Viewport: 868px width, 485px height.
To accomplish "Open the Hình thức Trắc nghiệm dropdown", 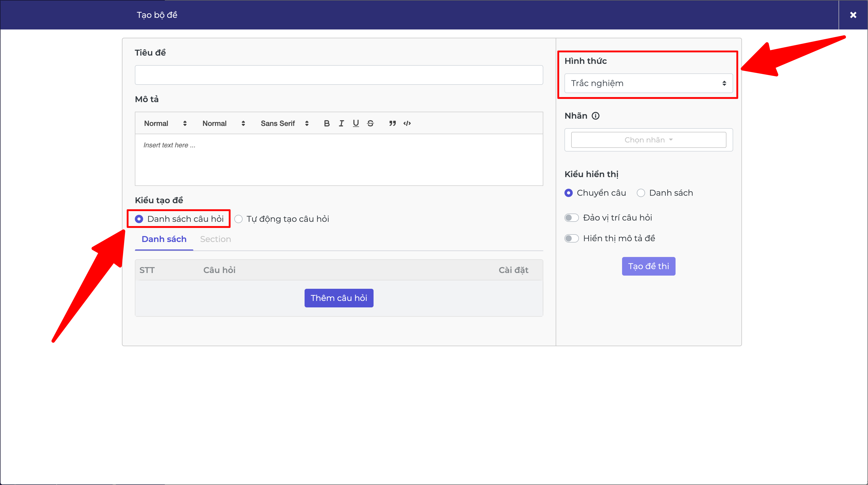I will point(648,83).
